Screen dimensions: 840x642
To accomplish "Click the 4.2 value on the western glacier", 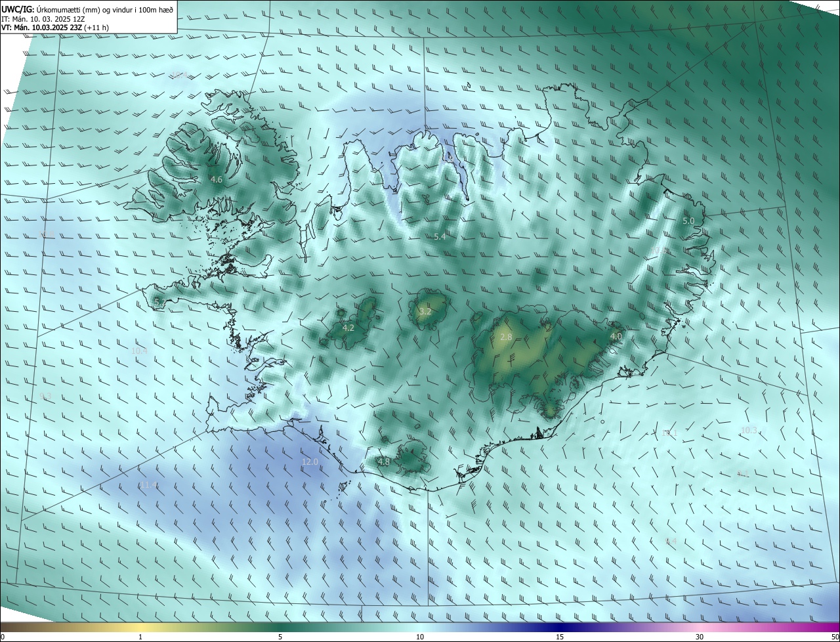I will tap(348, 328).
